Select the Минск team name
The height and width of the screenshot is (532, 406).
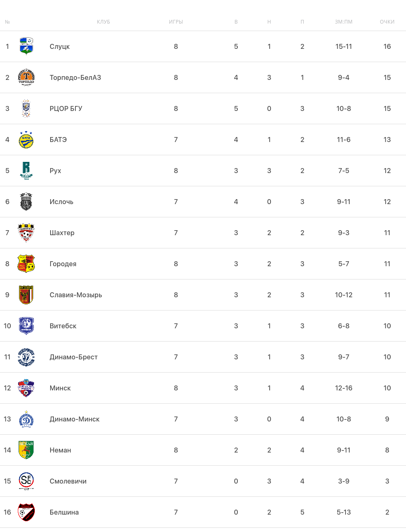click(60, 388)
